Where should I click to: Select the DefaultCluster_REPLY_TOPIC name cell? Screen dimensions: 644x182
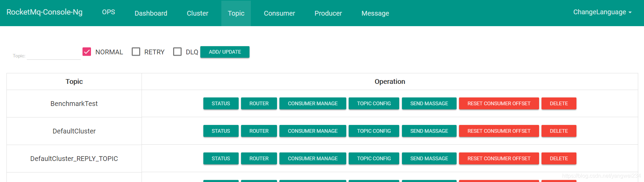coord(74,159)
